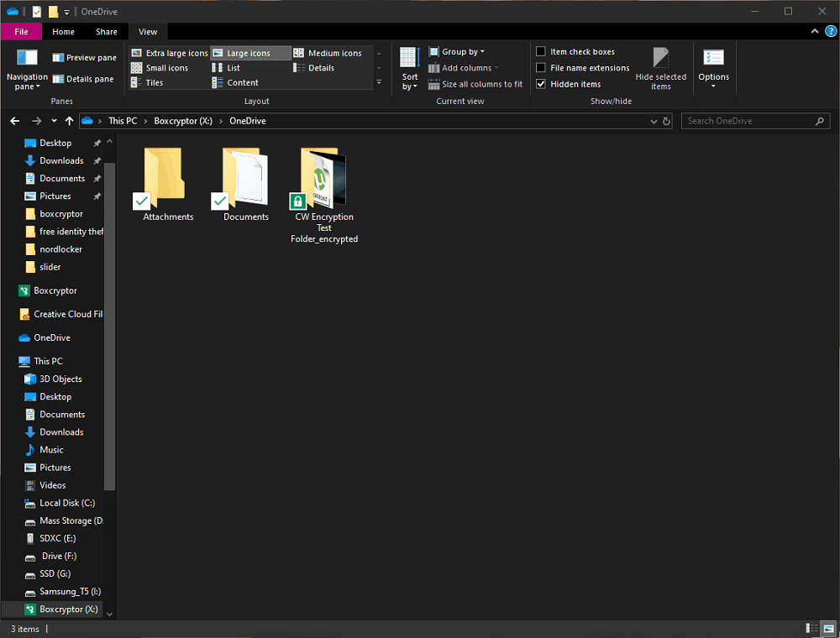Image resolution: width=840 pixels, height=638 pixels.
Task: Toggle the Details pane
Action: pos(83,79)
